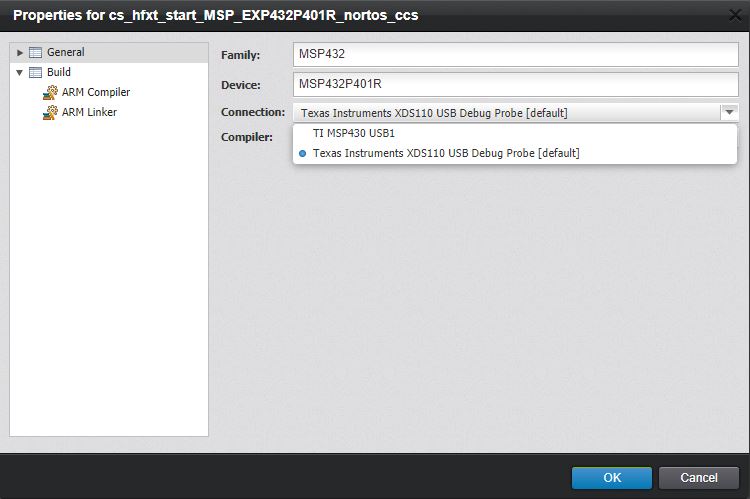Confirm with the OK button
This screenshot has width=750, height=499.
[612, 478]
